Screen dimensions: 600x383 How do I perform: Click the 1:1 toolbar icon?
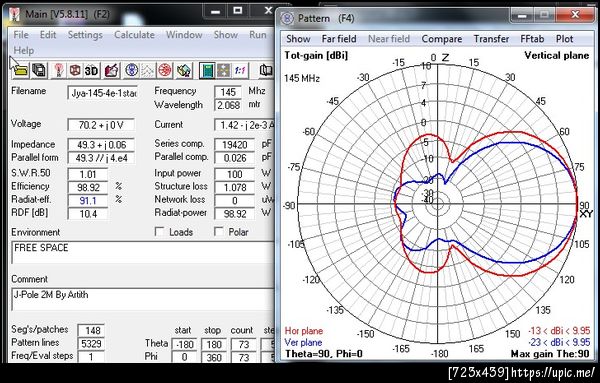(240, 70)
